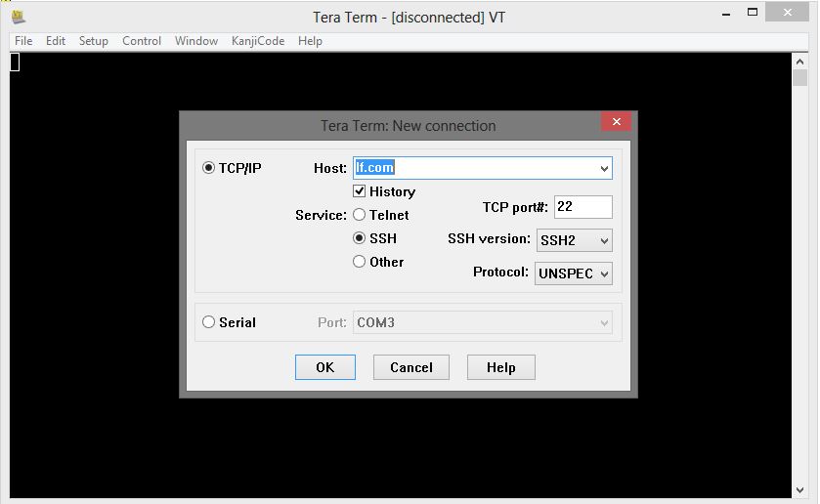Cancel the new connection dialog
The height and width of the screenshot is (504, 820).
click(x=411, y=367)
